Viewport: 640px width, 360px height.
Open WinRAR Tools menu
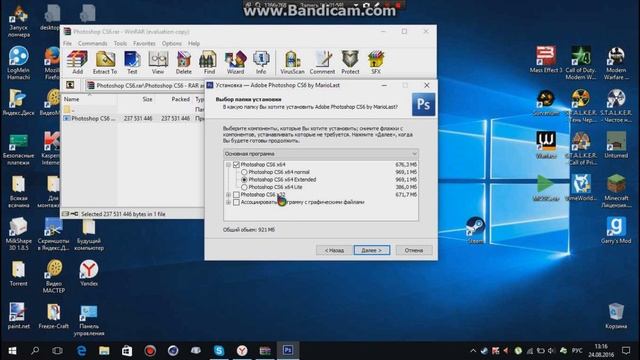pyautogui.click(x=120, y=43)
